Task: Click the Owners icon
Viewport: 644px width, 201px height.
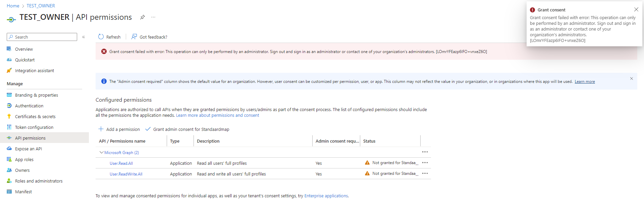Action: (x=9, y=170)
